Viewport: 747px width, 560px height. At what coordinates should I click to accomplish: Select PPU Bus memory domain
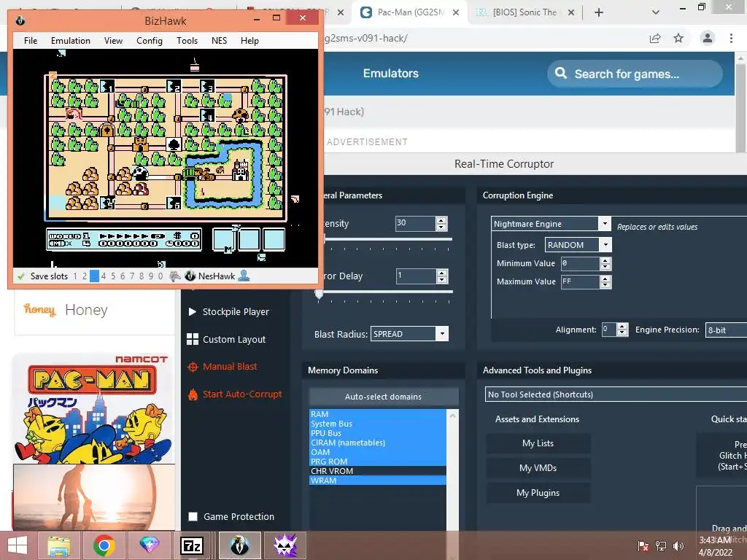378,433
